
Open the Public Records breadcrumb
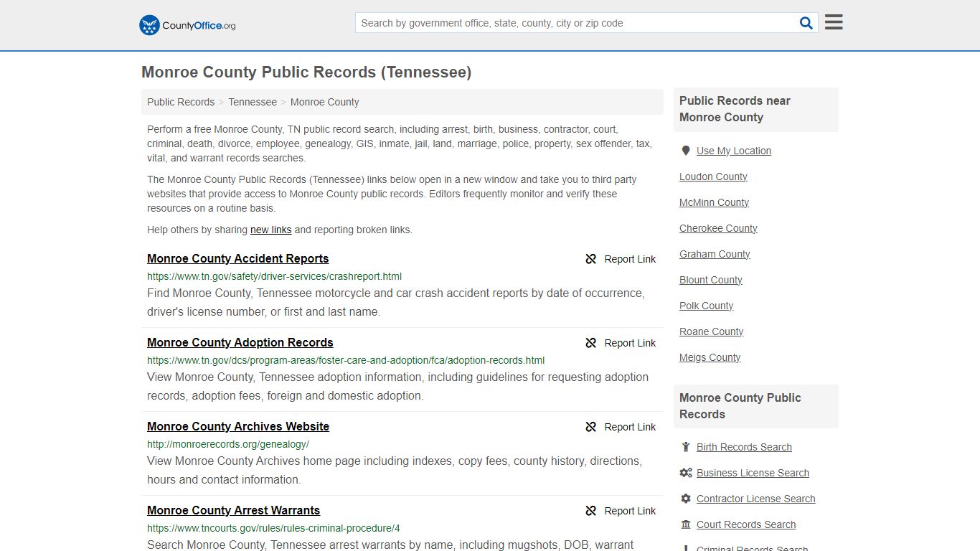(181, 102)
